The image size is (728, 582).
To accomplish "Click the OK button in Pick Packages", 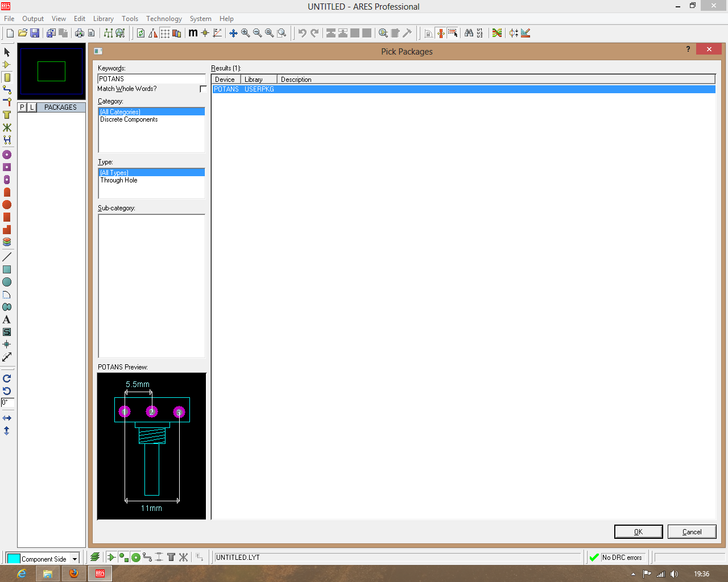I will (x=638, y=531).
